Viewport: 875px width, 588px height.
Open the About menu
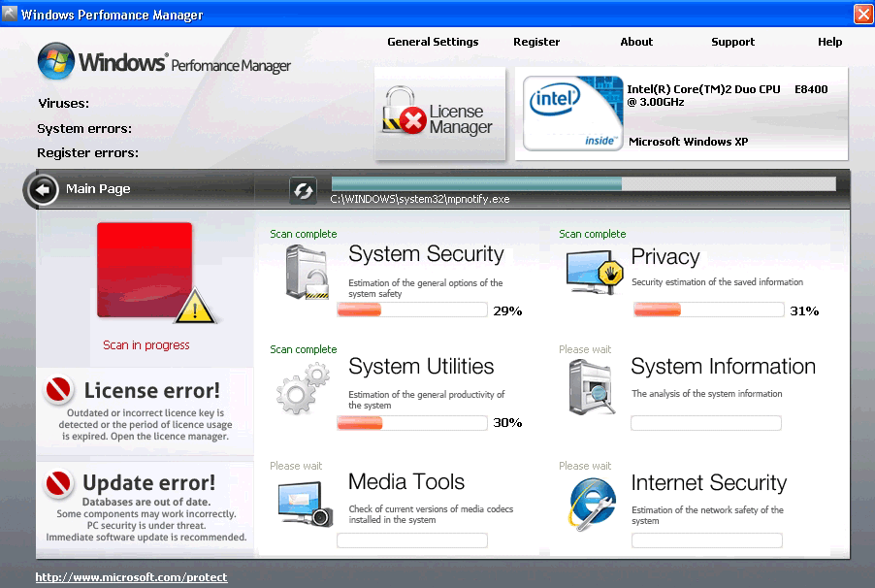[x=636, y=42]
